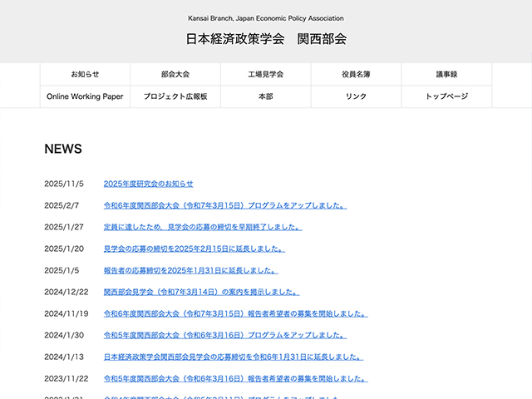The height and width of the screenshot is (399, 532).
Task: Open the 2024/12/22 見学会 announcement link
Action: pos(201,292)
